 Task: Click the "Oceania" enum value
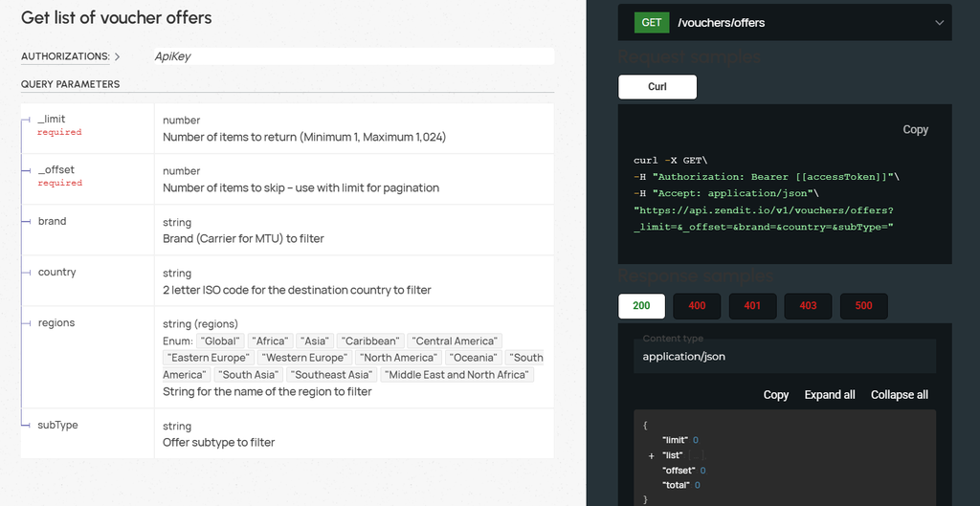(473, 358)
